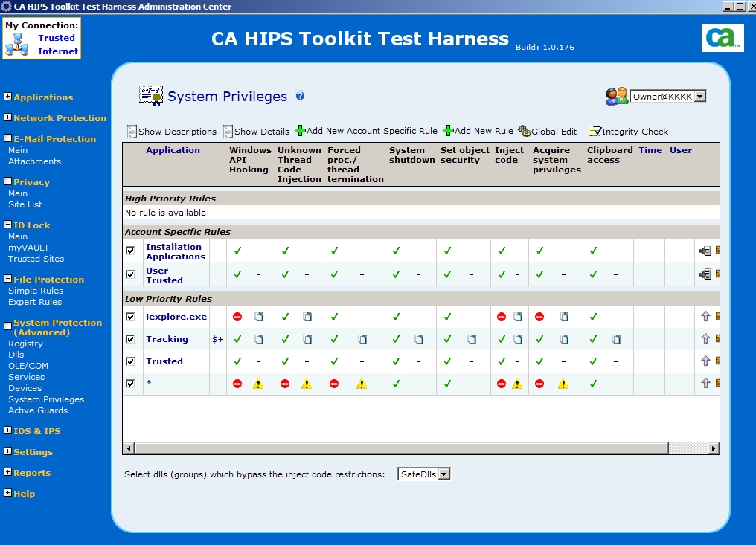Screen dimensions: 756x545
Task: Click the move-up arrow for Tracking rule
Action: [x=705, y=338]
